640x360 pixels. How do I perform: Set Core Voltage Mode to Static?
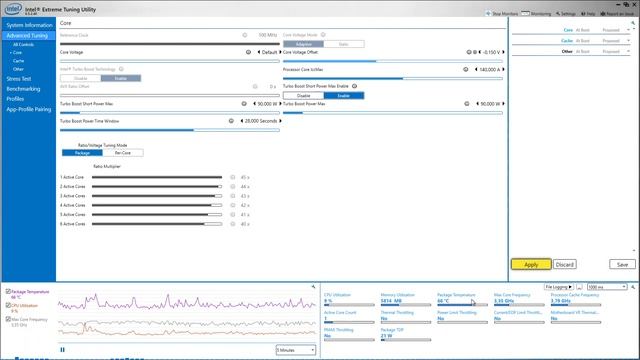344,44
